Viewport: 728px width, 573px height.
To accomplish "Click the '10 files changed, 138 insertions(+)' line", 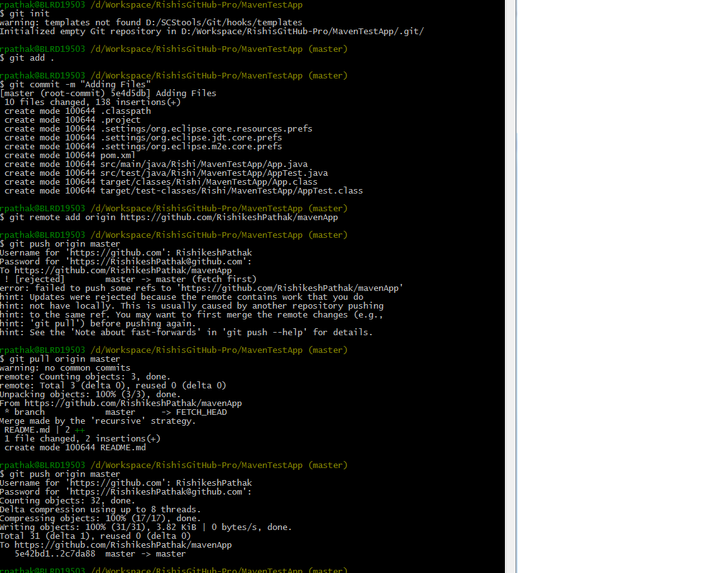I will 92,102.
